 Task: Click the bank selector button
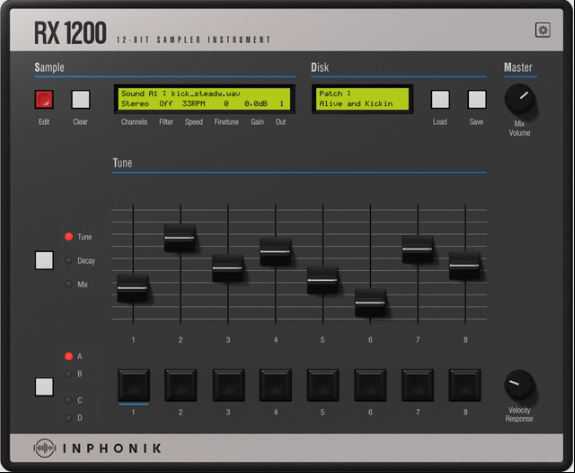click(x=44, y=387)
